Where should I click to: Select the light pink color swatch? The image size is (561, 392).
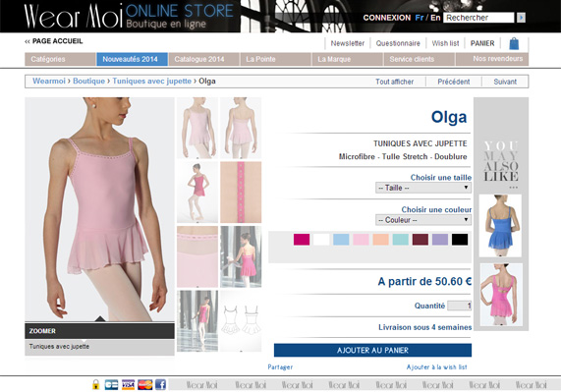pyautogui.click(x=361, y=240)
